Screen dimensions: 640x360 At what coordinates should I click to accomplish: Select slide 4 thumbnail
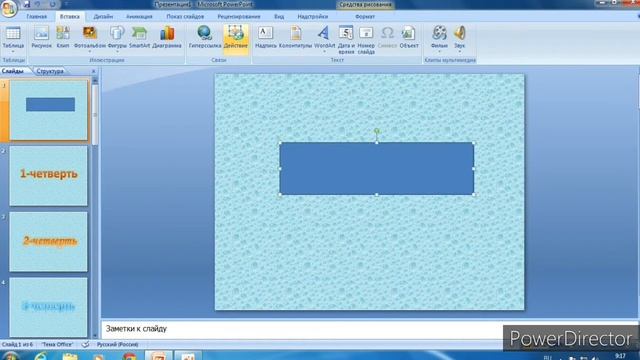click(x=49, y=307)
